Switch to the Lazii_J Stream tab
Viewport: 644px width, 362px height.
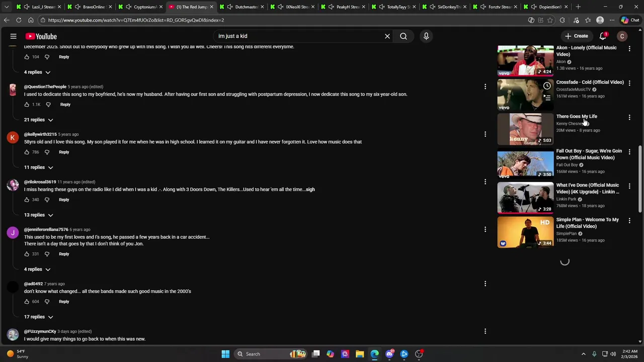(x=40, y=7)
